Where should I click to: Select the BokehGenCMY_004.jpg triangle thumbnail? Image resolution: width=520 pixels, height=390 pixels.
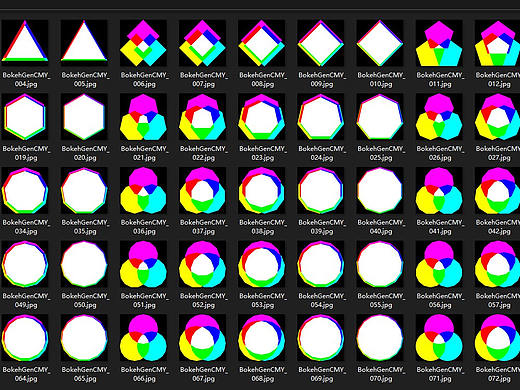pos(25,43)
